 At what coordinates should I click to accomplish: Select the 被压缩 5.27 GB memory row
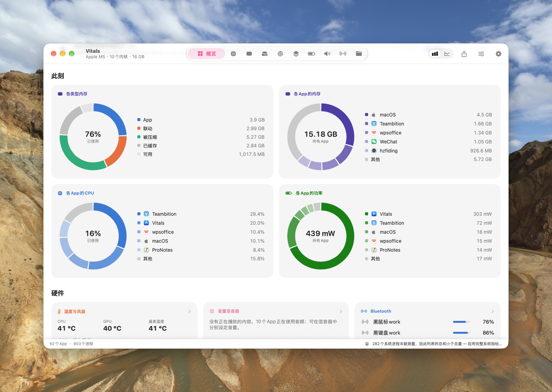[x=201, y=137]
